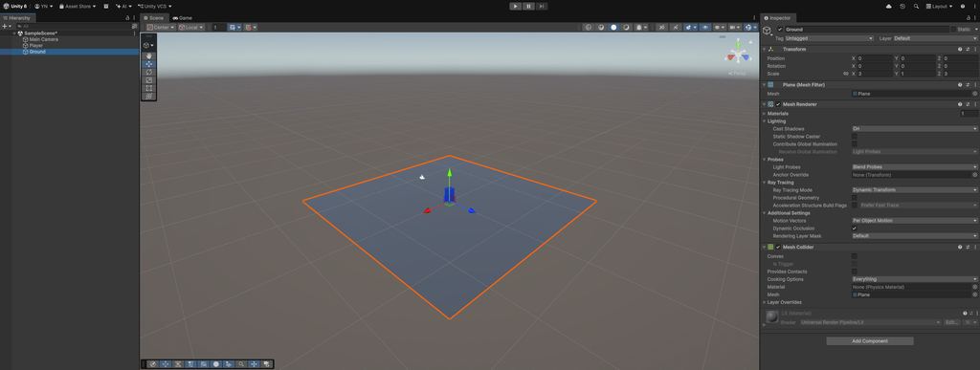
Task: Click the Step frame button
Action: pos(542,7)
